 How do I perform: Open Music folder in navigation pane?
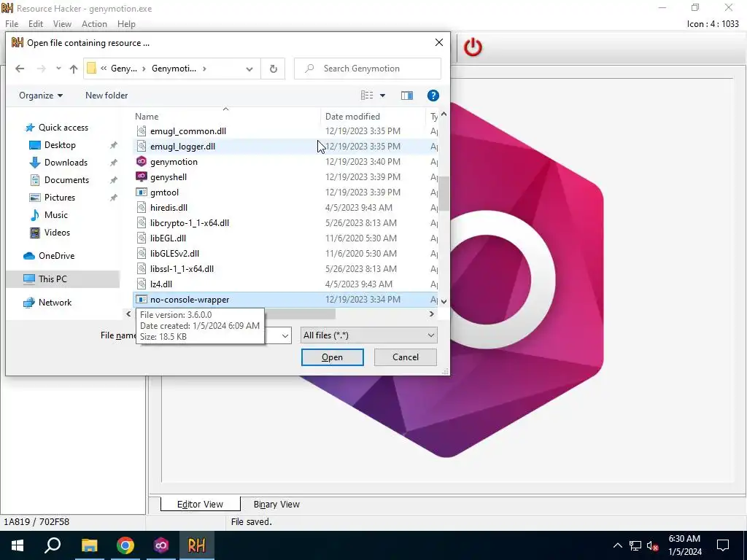pyautogui.click(x=55, y=215)
